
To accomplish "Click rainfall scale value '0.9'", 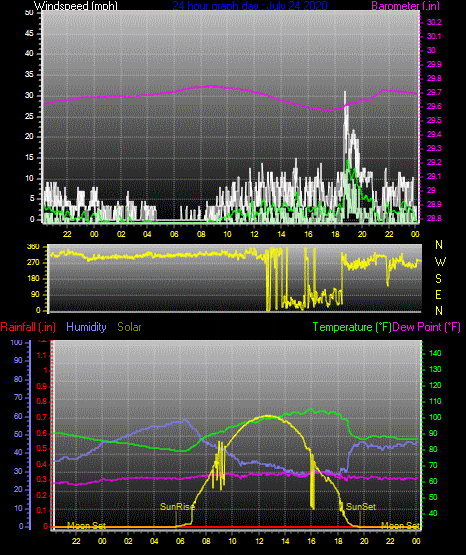I will tap(42, 386).
